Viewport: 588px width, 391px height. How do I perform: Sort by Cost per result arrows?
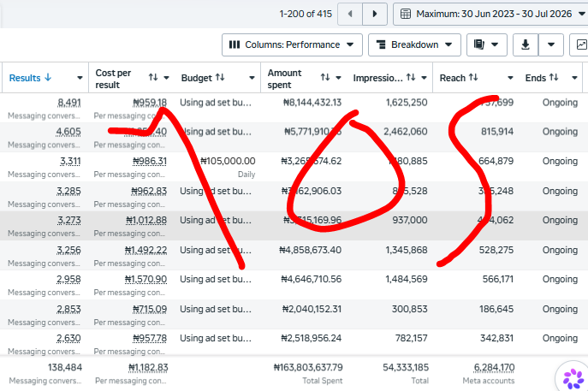tap(153, 77)
